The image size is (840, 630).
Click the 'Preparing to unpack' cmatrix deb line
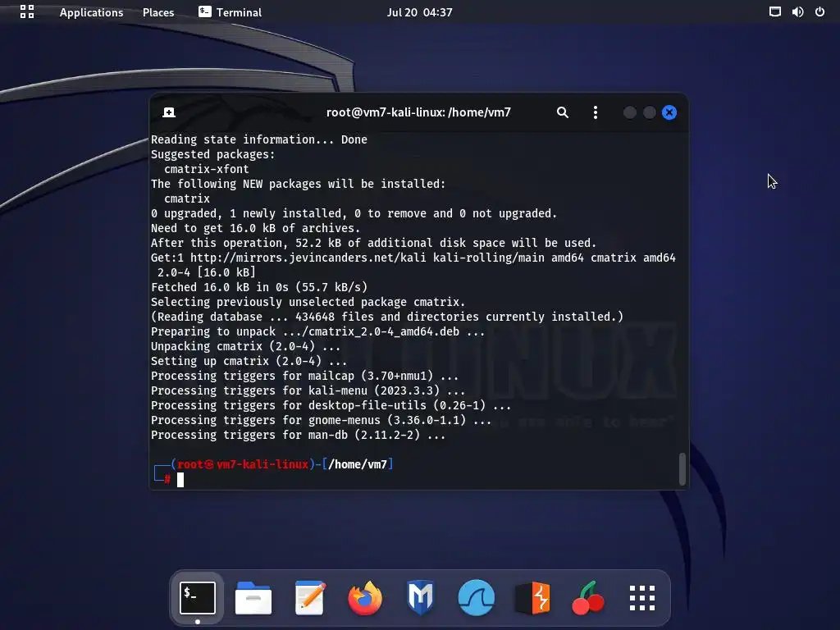(317, 331)
